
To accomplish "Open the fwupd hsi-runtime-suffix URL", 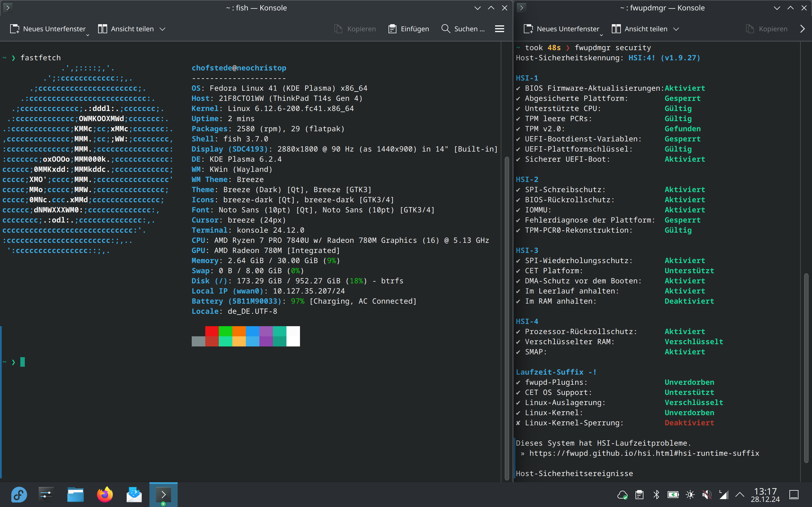I will [x=644, y=453].
